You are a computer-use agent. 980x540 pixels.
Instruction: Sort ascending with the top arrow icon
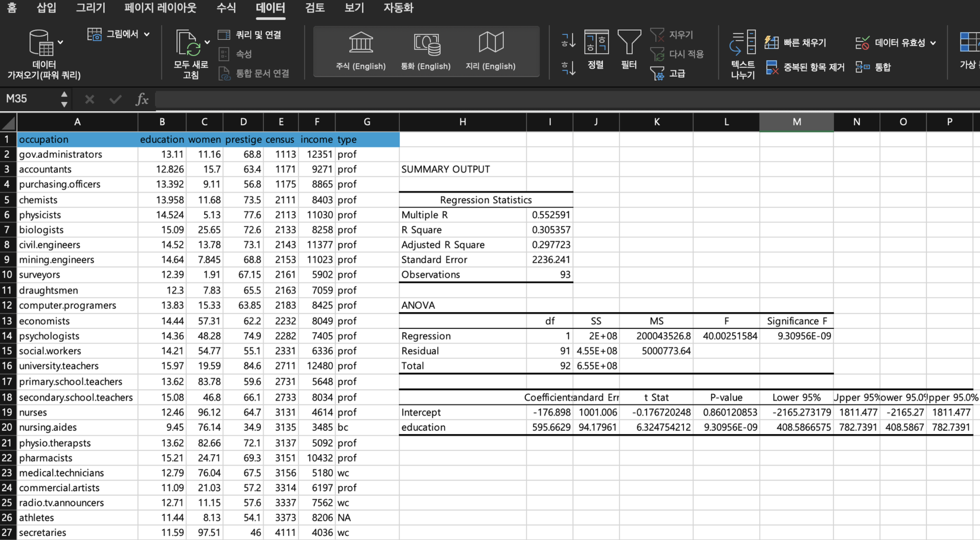[x=568, y=40]
